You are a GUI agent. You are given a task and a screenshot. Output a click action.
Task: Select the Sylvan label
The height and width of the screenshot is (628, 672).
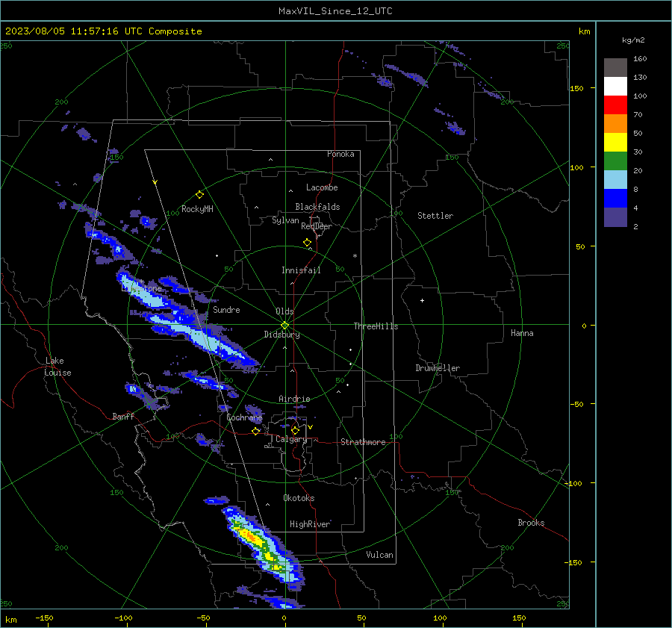point(285,220)
